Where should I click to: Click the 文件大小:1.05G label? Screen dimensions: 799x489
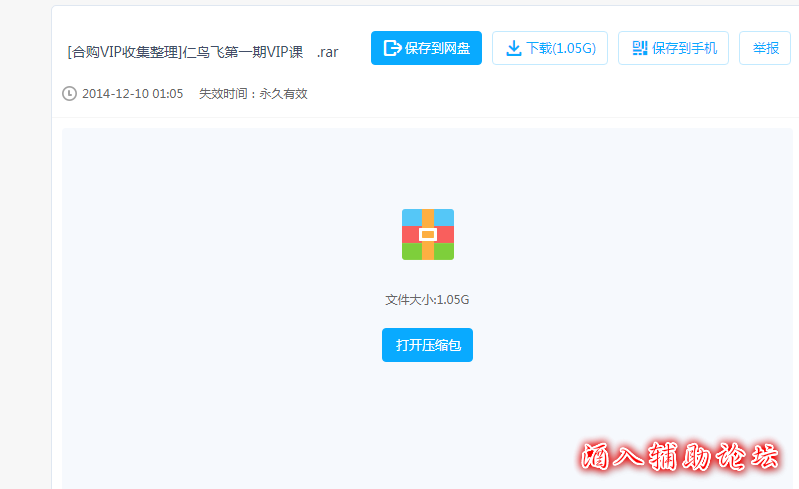click(427, 299)
